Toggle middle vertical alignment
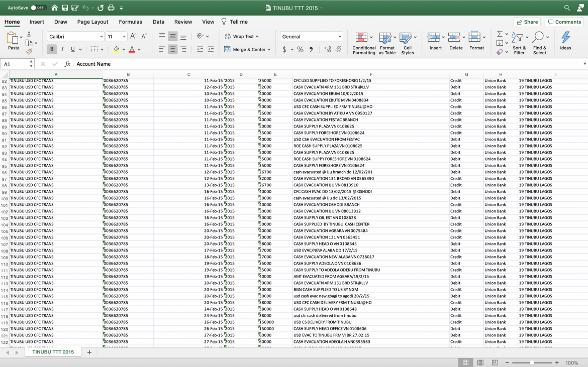 click(172, 36)
